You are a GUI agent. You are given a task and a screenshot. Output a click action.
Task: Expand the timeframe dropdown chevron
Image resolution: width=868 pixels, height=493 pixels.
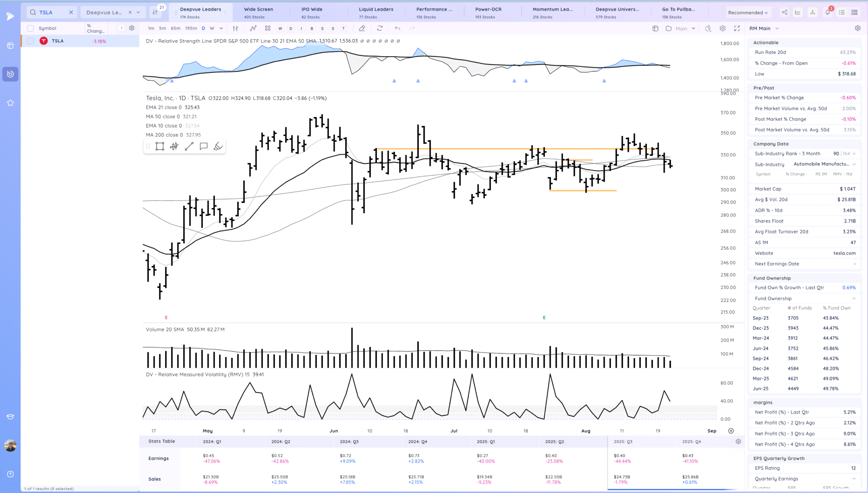(221, 28)
